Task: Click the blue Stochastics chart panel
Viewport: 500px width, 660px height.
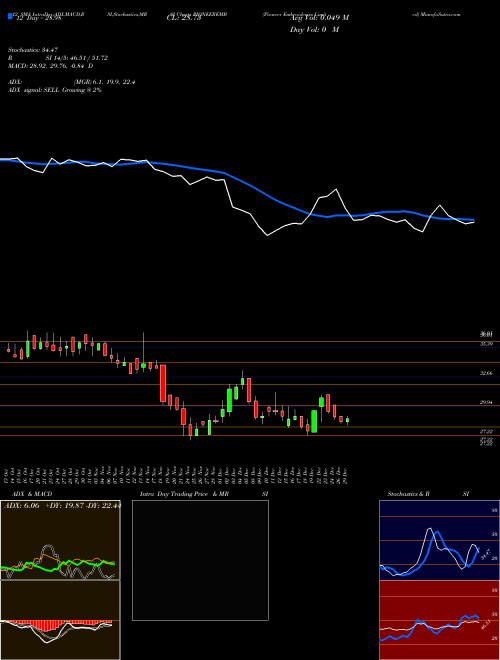Action: 439,540
